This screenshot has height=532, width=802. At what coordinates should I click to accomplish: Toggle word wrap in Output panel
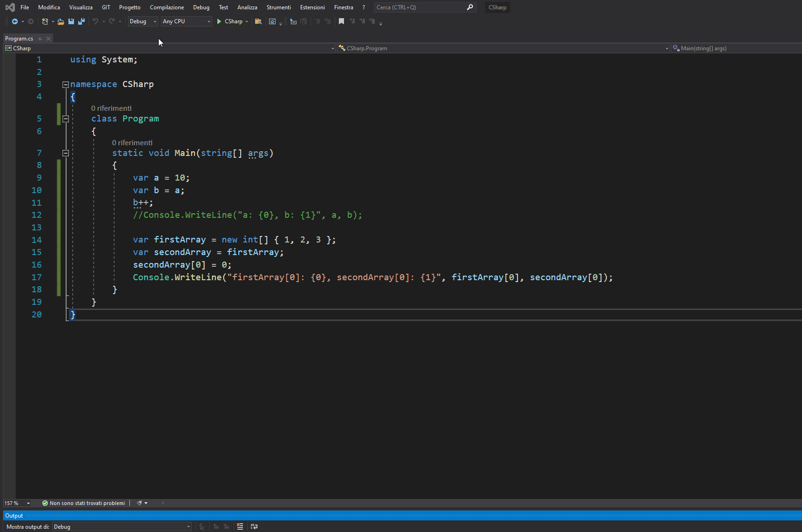pyautogui.click(x=254, y=526)
